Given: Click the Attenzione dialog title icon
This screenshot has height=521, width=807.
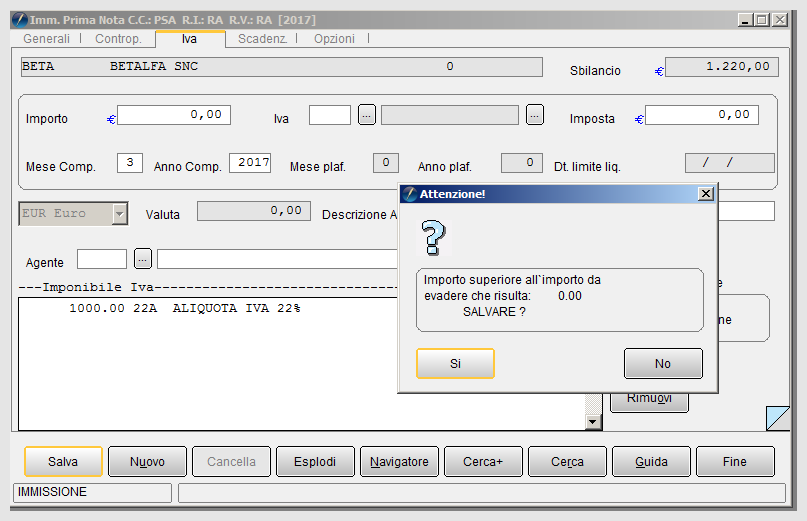Looking at the screenshot, I should coord(410,194).
